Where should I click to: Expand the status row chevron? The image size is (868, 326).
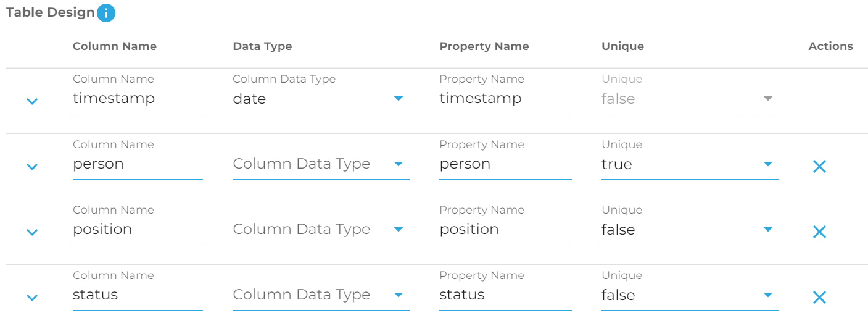pos(33,298)
